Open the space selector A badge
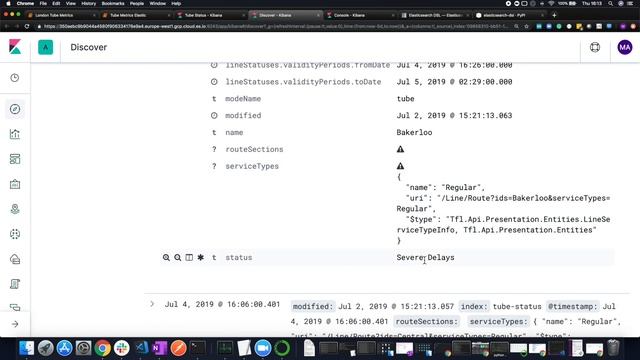The image size is (640, 360). coord(45,47)
